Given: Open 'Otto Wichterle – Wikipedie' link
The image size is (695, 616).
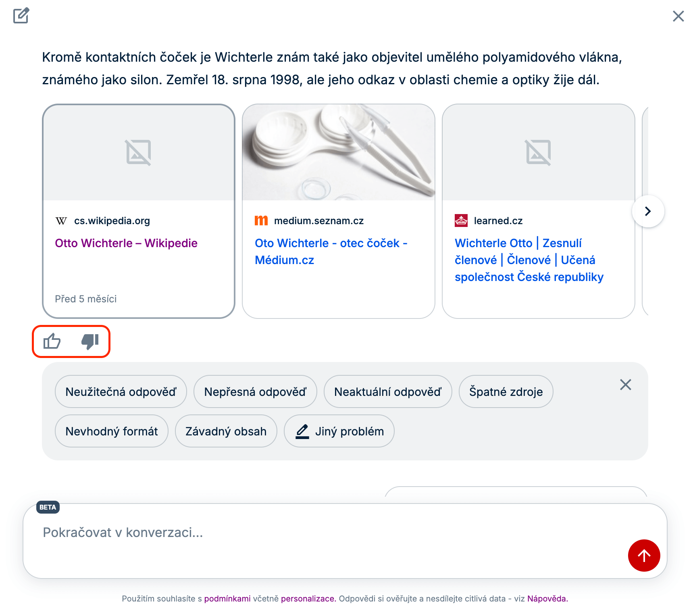Looking at the screenshot, I should click(x=126, y=243).
